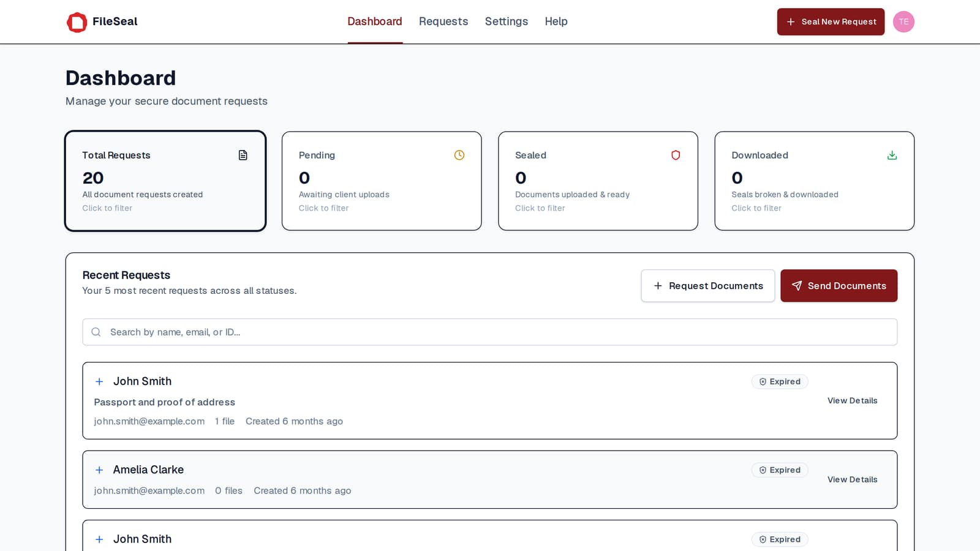Click the first John Smith Expired status badge
Image resolution: width=980 pixels, height=551 pixels.
pyautogui.click(x=780, y=381)
